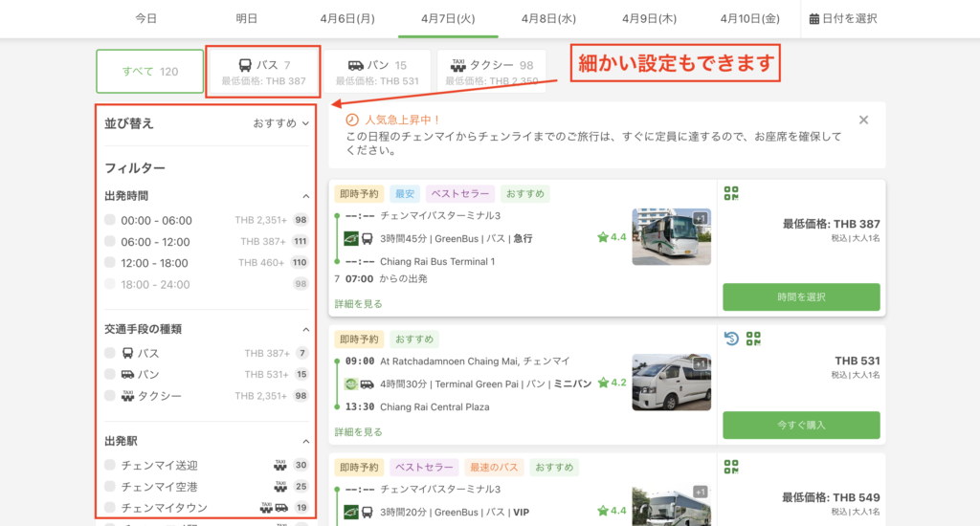Select the 明日 date tab
This screenshot has height=526, width=980.
coord(247,19)
